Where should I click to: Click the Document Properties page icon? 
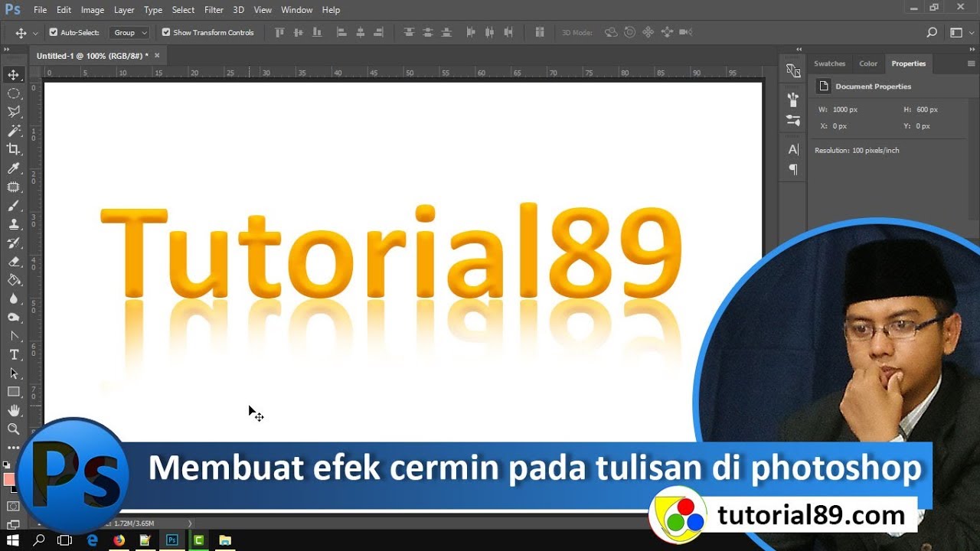824,86
